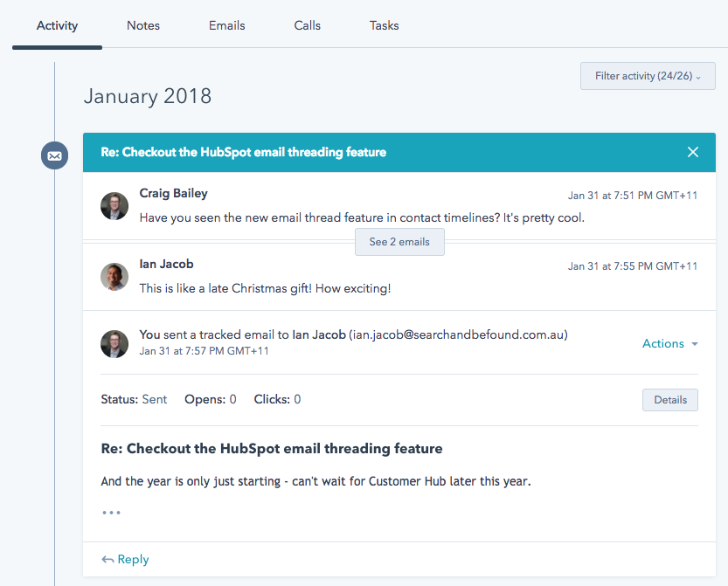This screenshot has height=586, width=728.
Task: Click Craig Bailey's avatar photo
Action: coord(114,206)
